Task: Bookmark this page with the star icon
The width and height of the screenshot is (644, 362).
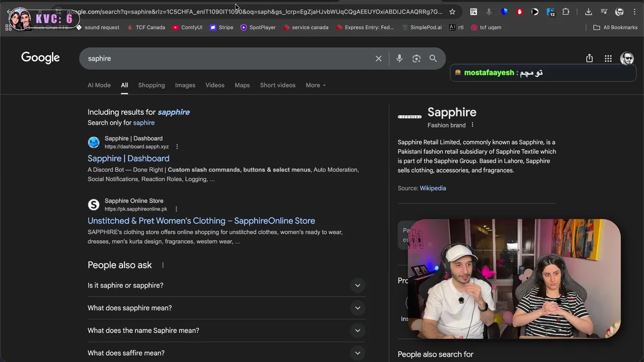Action: (452, 12)
